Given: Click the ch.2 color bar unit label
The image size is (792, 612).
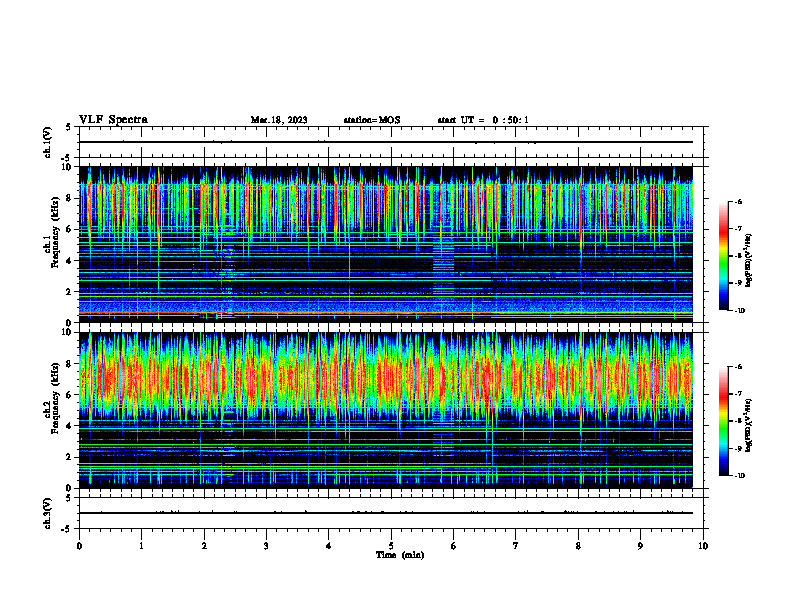Looking at the screenshot, I should (749, 425).
